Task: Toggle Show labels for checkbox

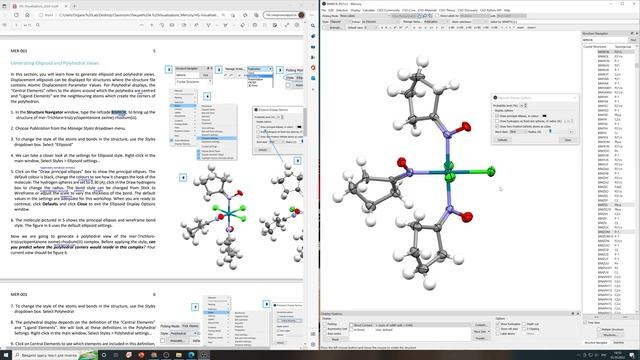Action: point(437,16)
